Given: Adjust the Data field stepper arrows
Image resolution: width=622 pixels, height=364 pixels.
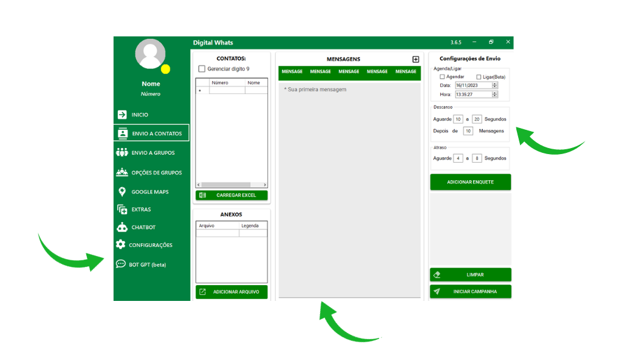Looking at the screenshot, I should click(x=494, y=85).
